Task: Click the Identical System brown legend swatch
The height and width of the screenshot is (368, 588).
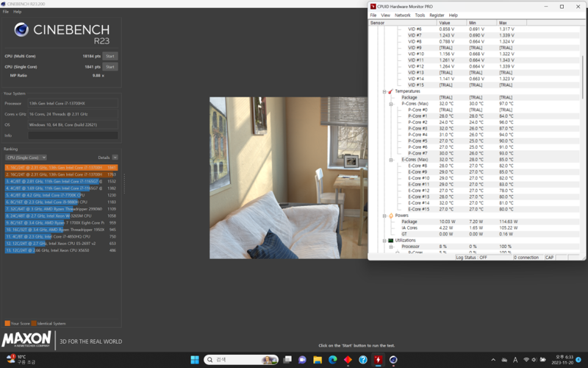Action: click(x=34, y=323)
